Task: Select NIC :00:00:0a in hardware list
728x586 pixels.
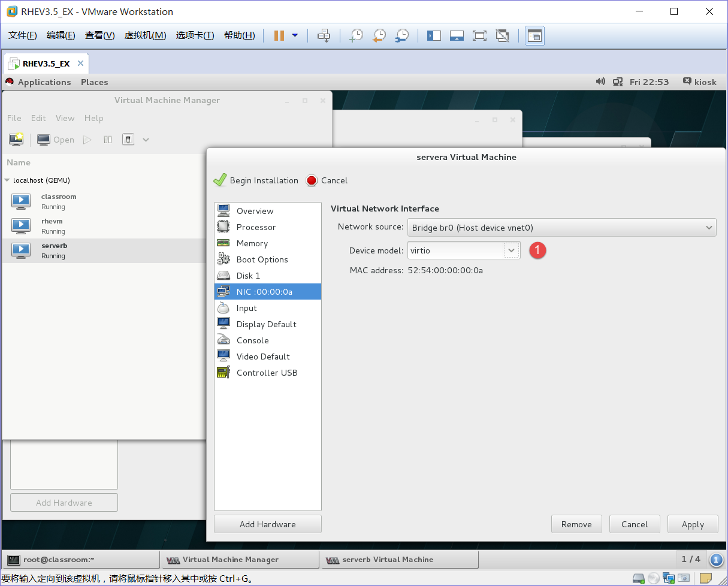Action: tap(268, 292)
